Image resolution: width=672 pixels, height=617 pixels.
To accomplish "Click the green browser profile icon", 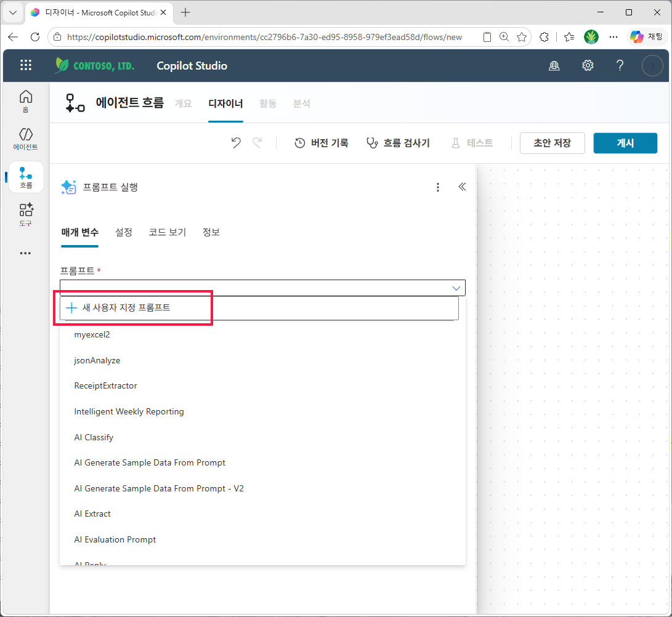I will [x=591, y=38].
